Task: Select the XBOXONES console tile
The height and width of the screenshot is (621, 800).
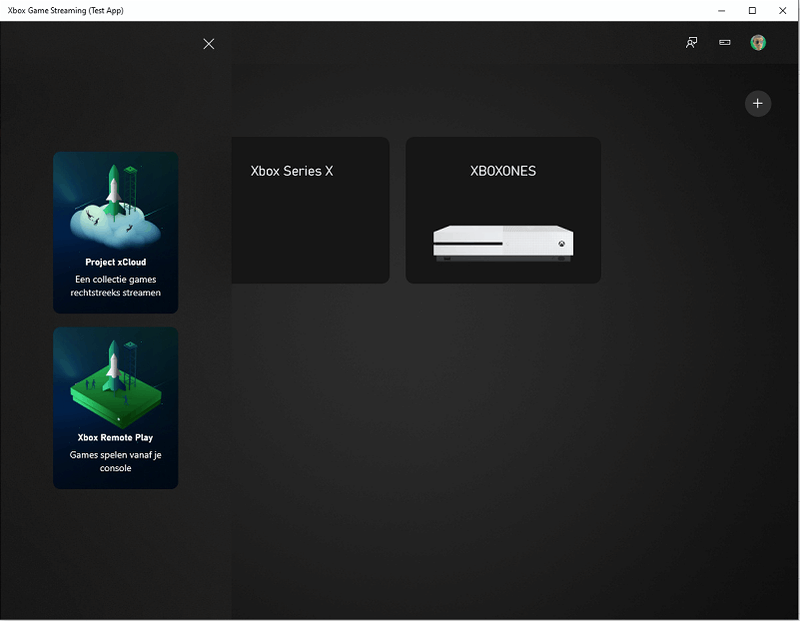Action: point(503,210)
